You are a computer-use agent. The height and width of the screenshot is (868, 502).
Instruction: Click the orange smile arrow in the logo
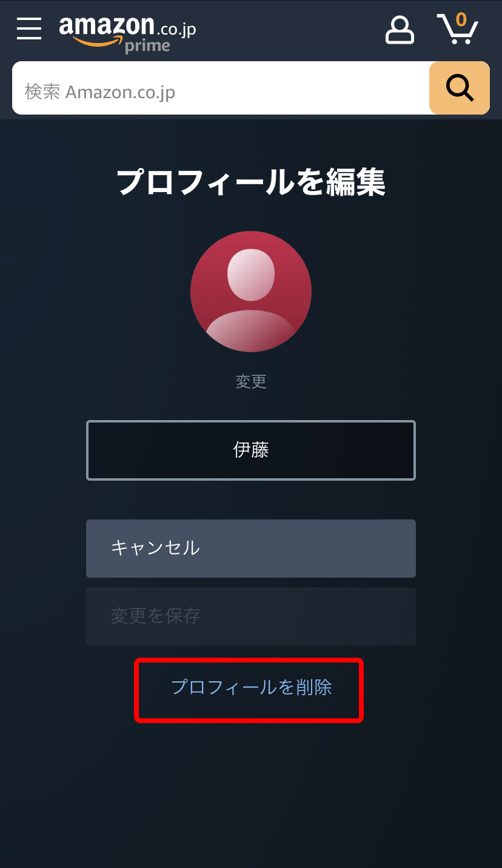(98, 41)
